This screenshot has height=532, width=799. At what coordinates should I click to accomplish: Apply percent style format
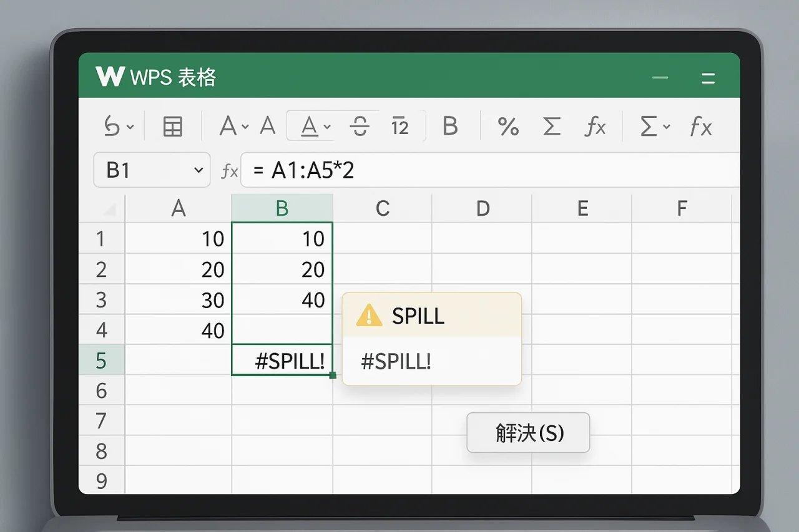(508, 127)
